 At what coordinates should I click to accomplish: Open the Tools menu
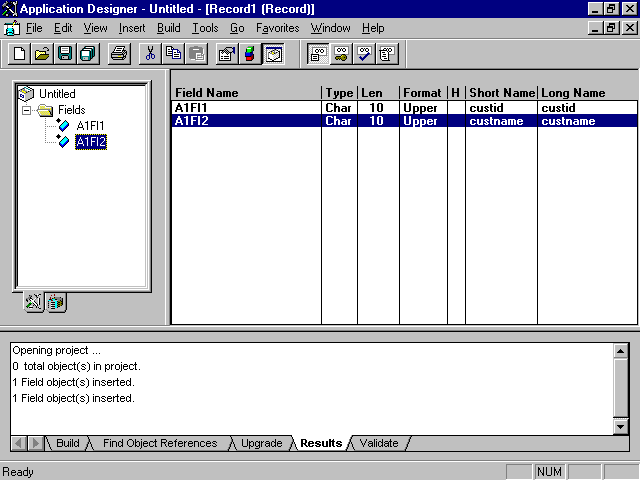(205, 28)
